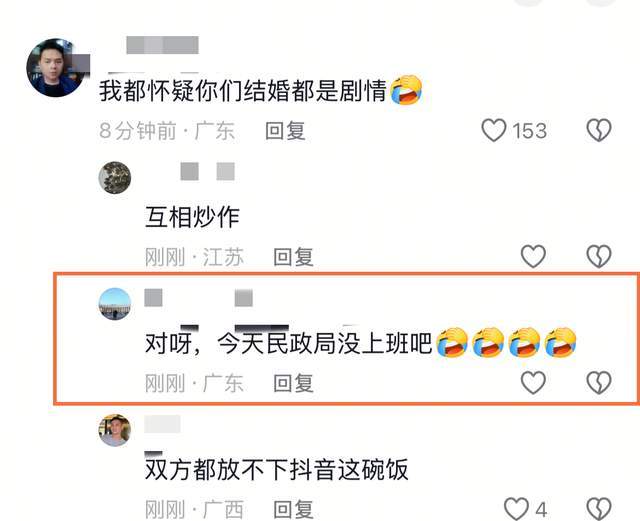Tap blurred username of top commenter
The height and width of the screenshot is (521, 640).
point(162,45)
